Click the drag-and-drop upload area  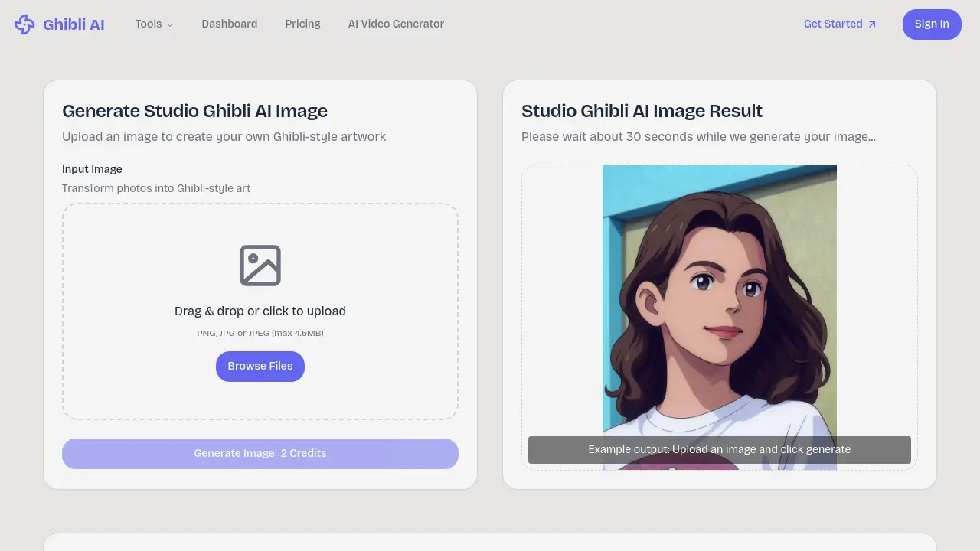tap(260, 311)
